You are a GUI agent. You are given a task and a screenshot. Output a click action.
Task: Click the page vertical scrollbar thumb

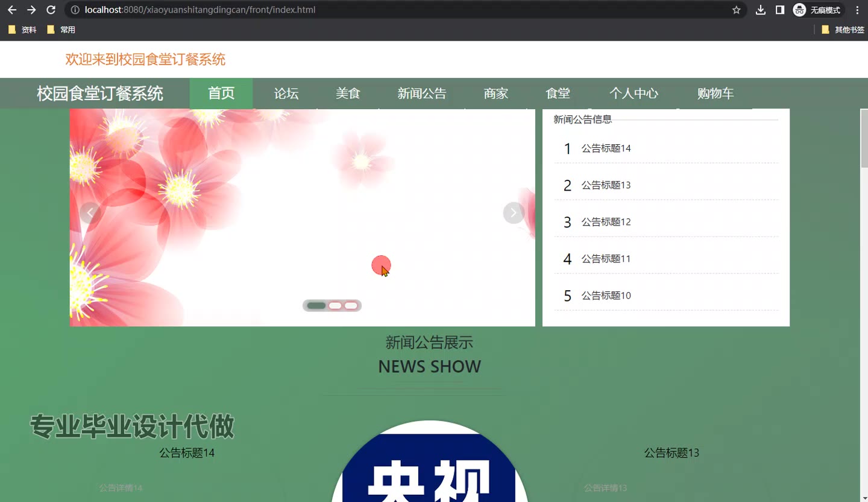coord(864,139)
